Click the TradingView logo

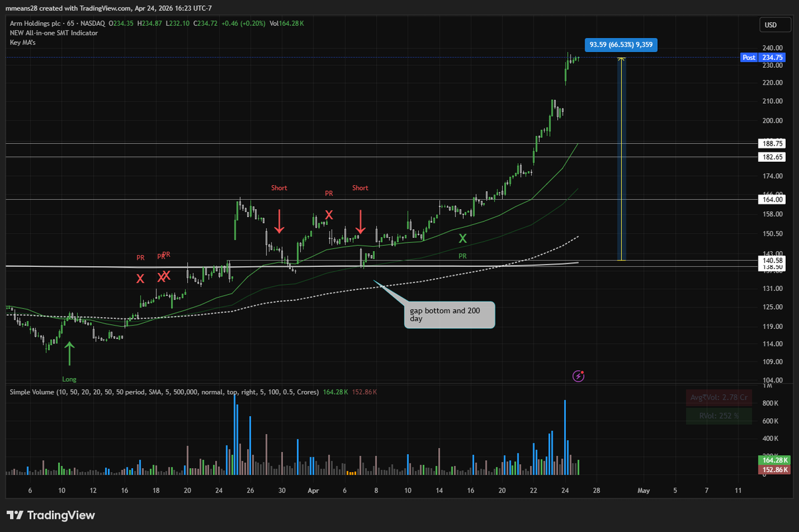[x=51, y=515]
